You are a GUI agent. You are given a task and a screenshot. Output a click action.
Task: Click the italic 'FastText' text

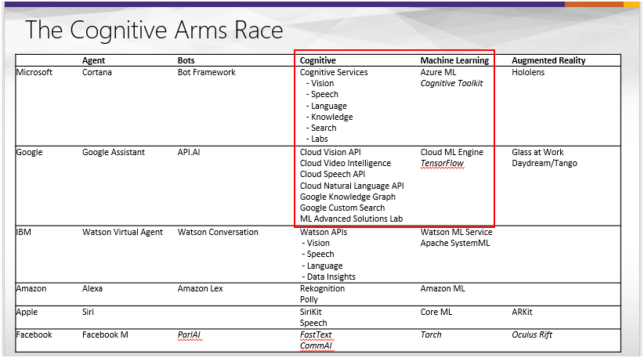pyautogui.click(x=316, y=335)
